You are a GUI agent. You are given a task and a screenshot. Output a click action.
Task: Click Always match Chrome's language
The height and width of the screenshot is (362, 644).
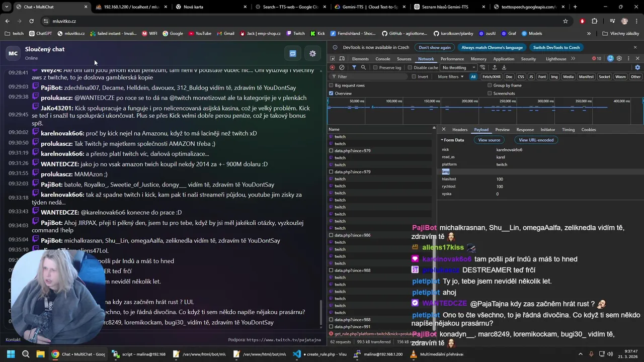(492, 47)
